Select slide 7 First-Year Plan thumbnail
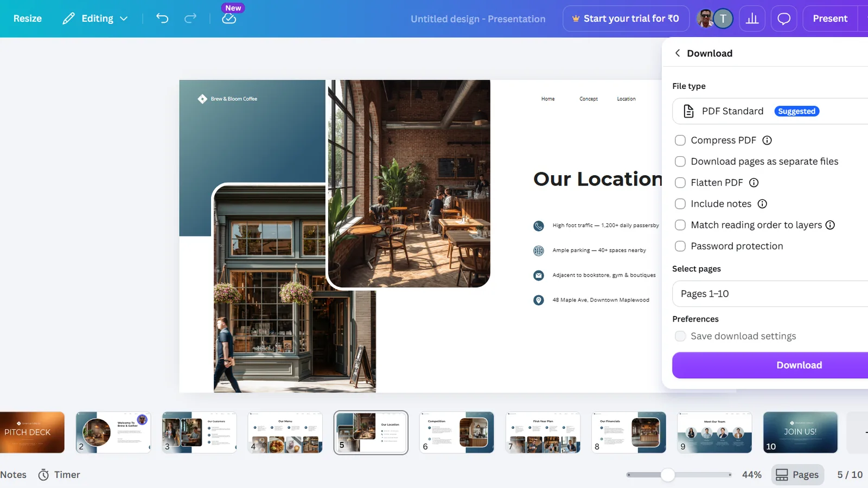 (543, 432)
